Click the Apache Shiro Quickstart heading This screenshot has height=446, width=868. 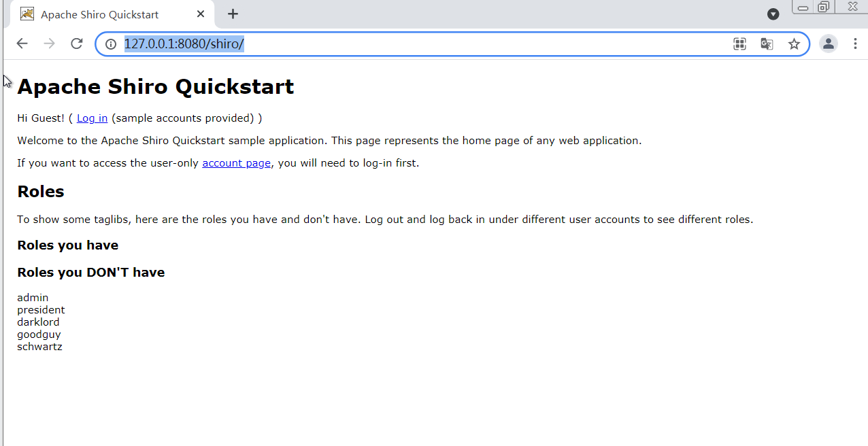click(x=155, y=87)
